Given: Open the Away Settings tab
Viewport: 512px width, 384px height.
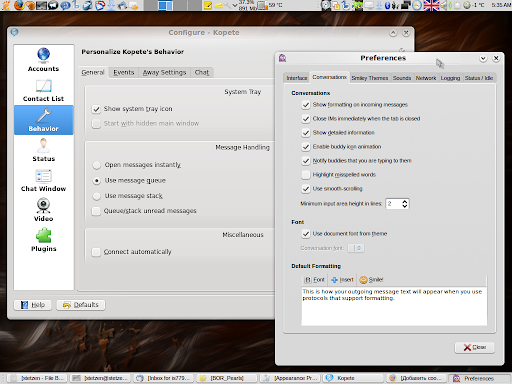Looking at the screenshot, I should [x=164, y=72].
